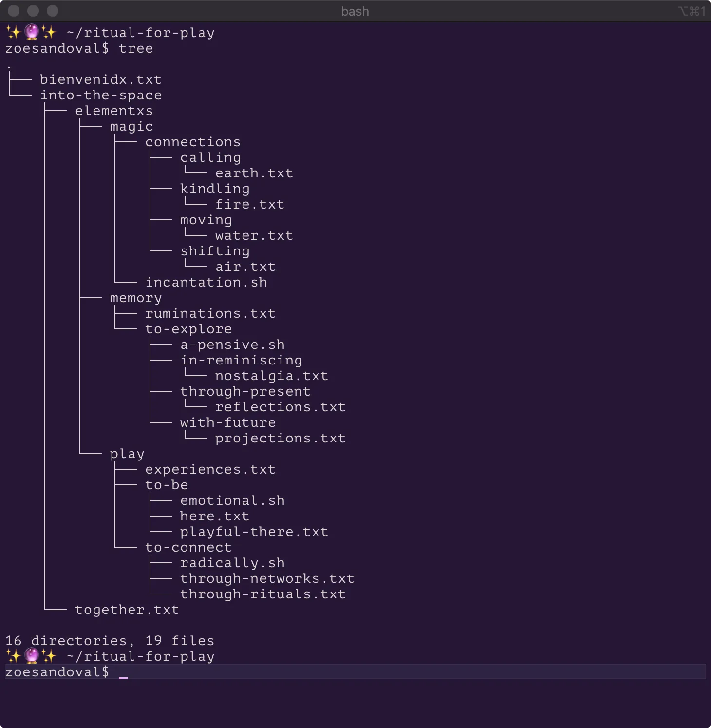Viewport: 711px width, 728px height.
Task: Click reflections.txt in the listing
Action: 281,407
